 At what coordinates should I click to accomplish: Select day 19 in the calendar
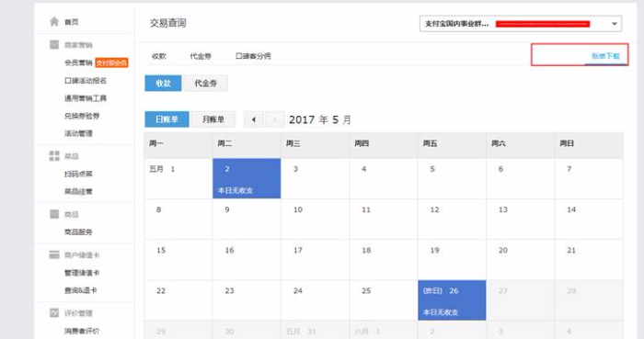point(452,259)
